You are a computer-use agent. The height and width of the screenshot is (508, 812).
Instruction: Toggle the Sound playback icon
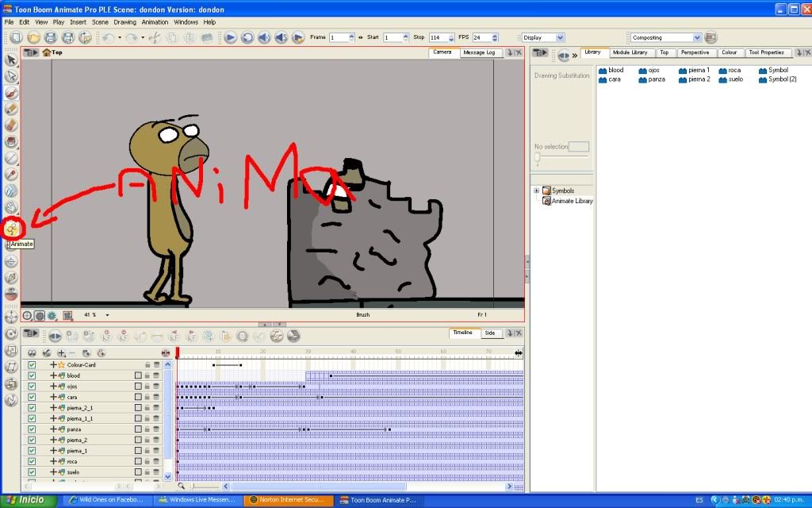264,37
